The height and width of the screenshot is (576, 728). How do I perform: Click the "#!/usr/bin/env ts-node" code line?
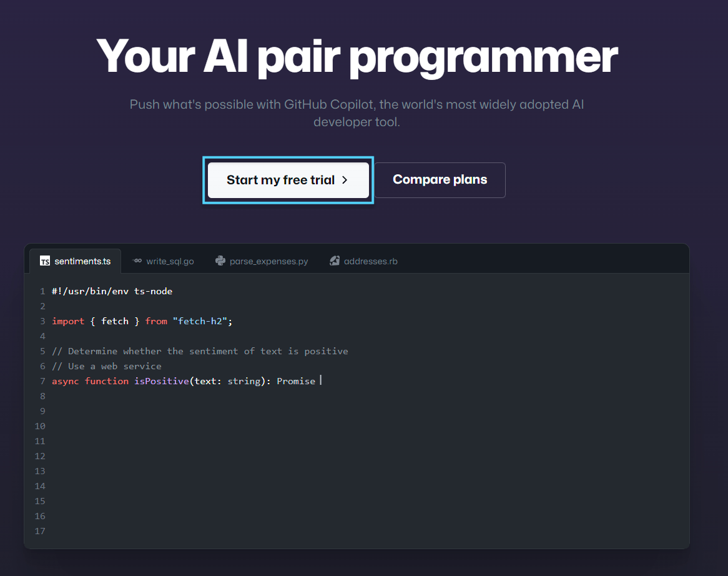point(112,291)
